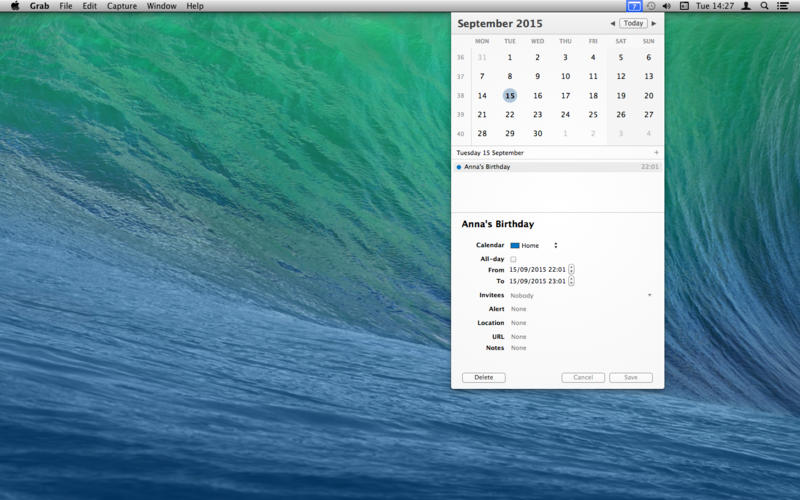
Task: Jump to current date with Today button
Action: 633,23
